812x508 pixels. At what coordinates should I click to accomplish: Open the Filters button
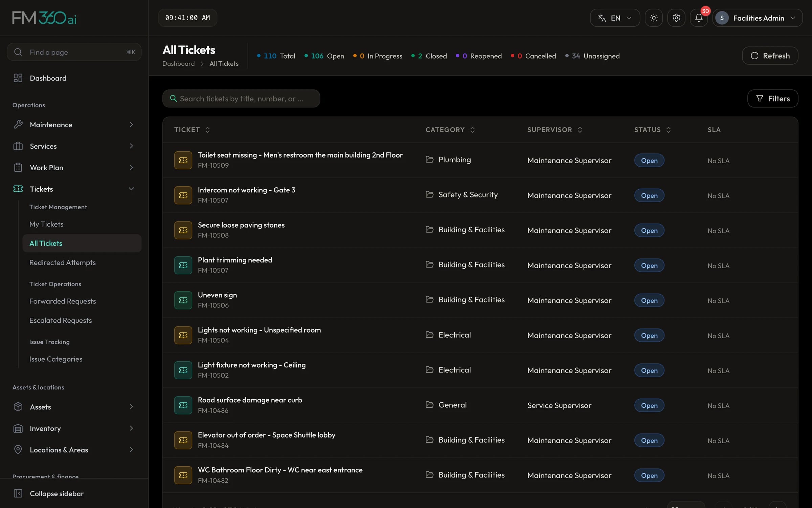pos(773,99)
